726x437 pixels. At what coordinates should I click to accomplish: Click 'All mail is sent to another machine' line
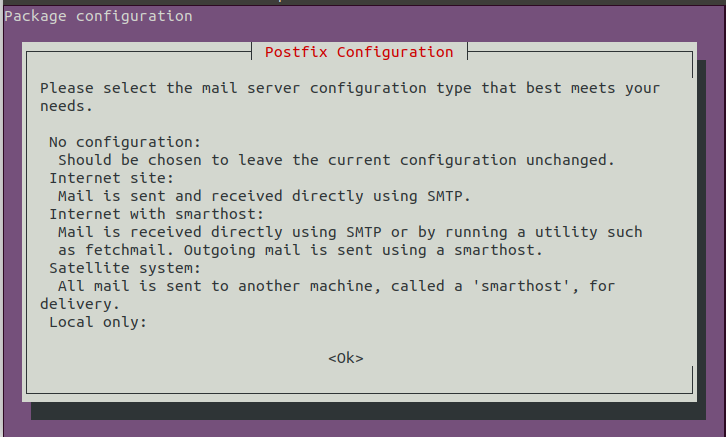pos(337,286)
